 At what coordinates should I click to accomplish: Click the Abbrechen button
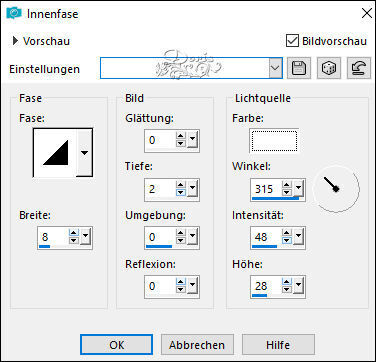point(197,345)
